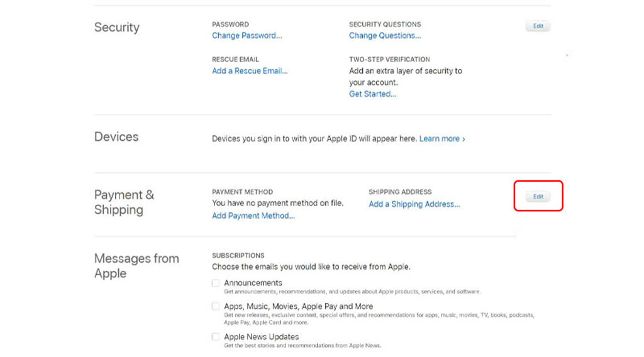Click the Apple News Updates label
The width and height of the screenshot is (644, 357).
click(261, 336)
